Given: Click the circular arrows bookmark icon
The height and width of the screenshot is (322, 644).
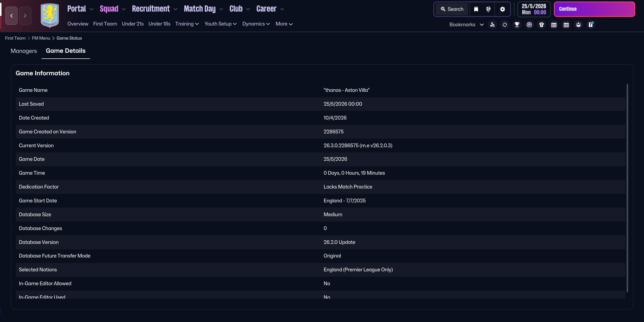Looking at the screenshot, I should click(505, 25).
